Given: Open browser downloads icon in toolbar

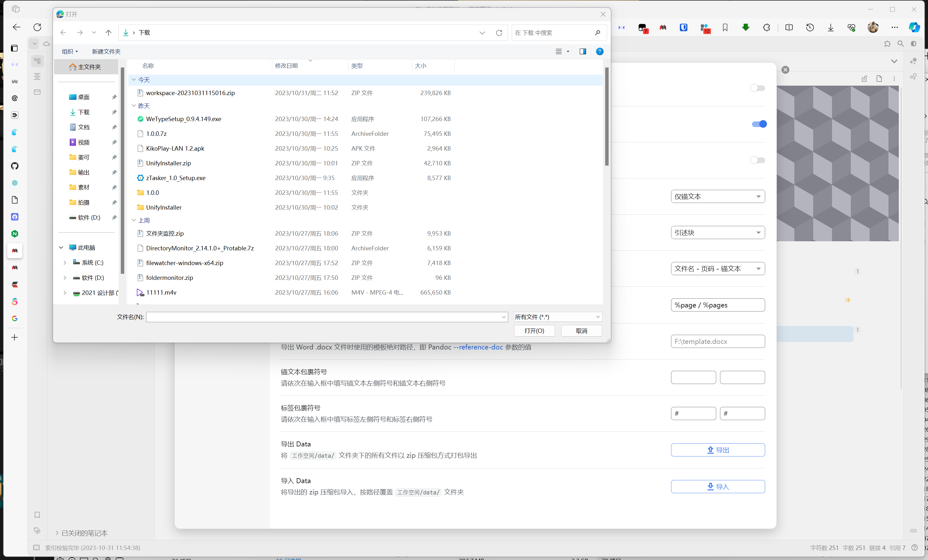Looking at the screenshot, I should click(830, 28).
